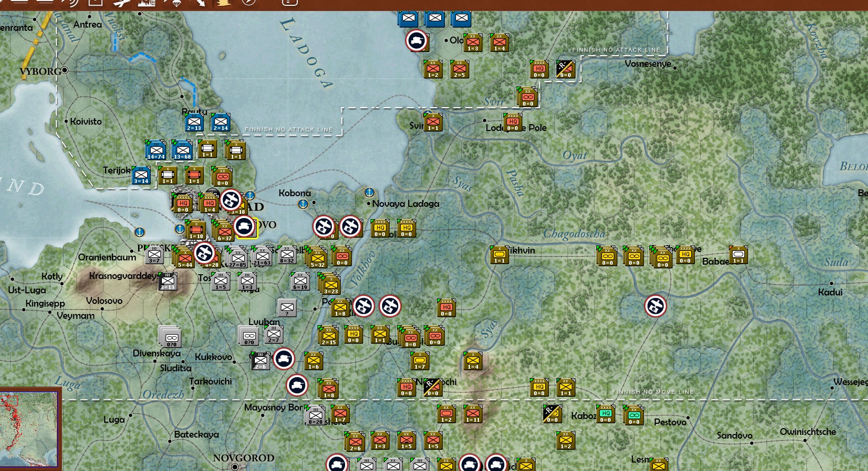Click the airplane toolbar icon
868x471 pixels.
pos(122,3)
